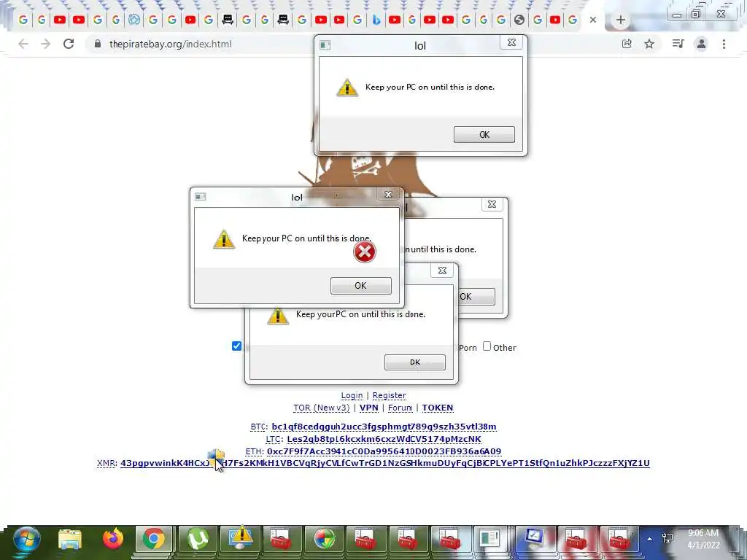Close the lol dialog overlapping the address bar
The image size is (747, 560).
(x=511, y=42)
